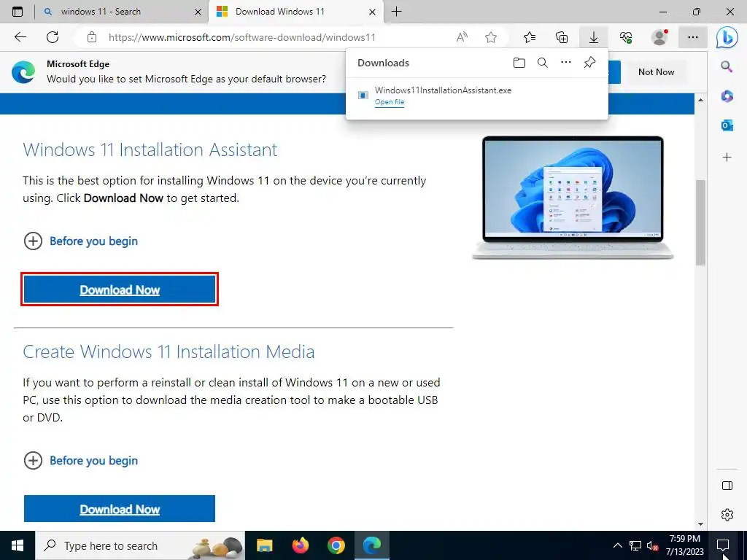Open more options in the Downloads panel
The width and height of the screenshot is (747, 560).
[566, 63]
